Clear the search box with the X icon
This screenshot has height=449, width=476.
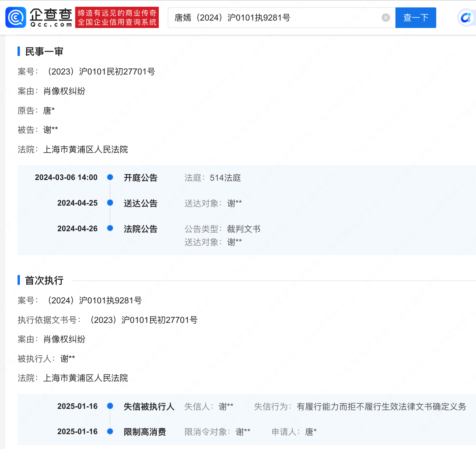[386, 18]
